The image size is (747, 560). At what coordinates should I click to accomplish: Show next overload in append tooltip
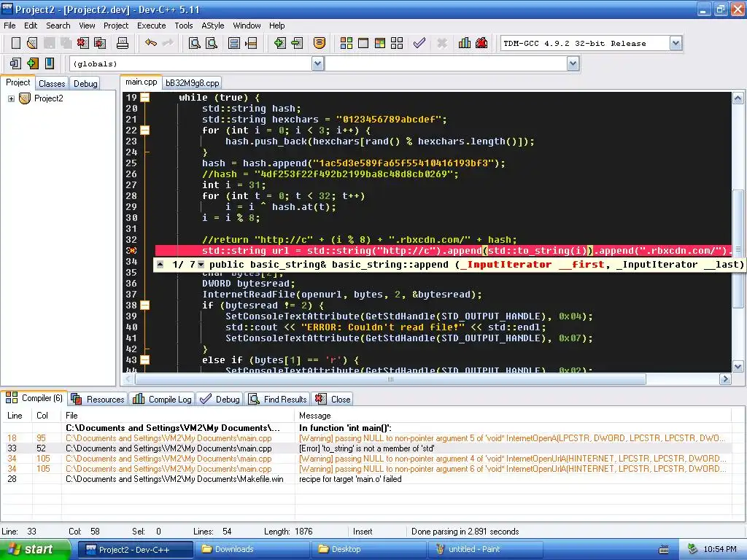[x=201, y=265]
